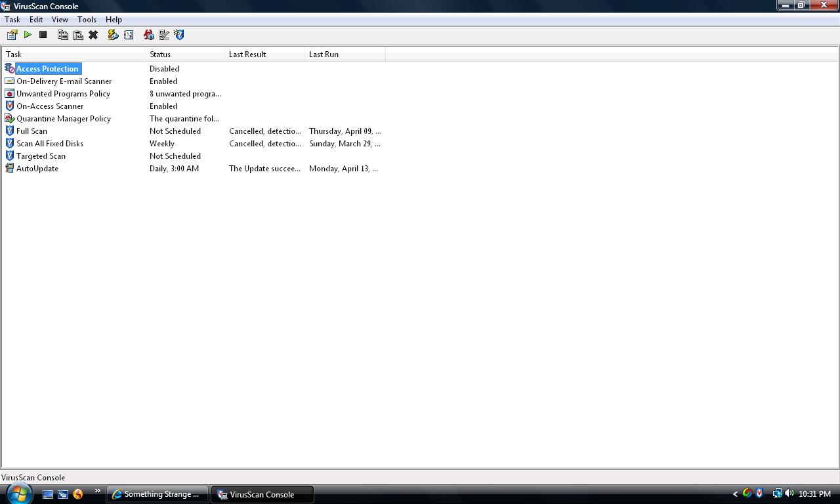This screenshot has height=504, width=840.
Task: Click the VirusScan Console taskbar button
Action: [262, 494]
